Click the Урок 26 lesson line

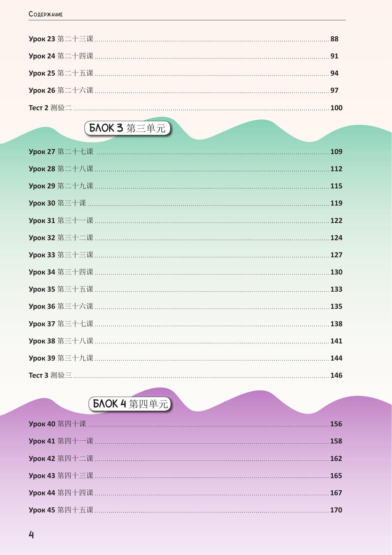tap(61, 91)
